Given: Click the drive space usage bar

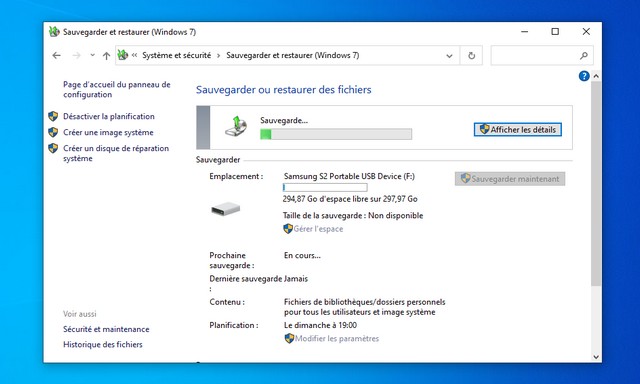Looking at the screenshot, I should pyautogui.click(x=325, y=187).
